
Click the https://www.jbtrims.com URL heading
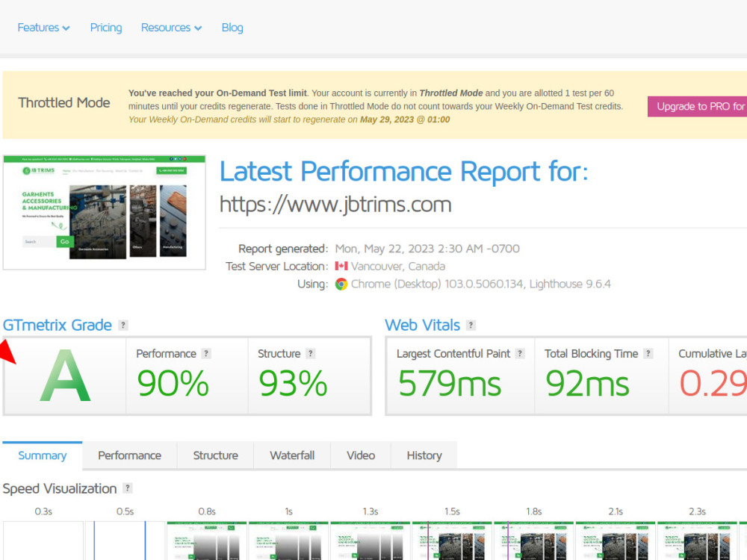[x=335, y=205]
